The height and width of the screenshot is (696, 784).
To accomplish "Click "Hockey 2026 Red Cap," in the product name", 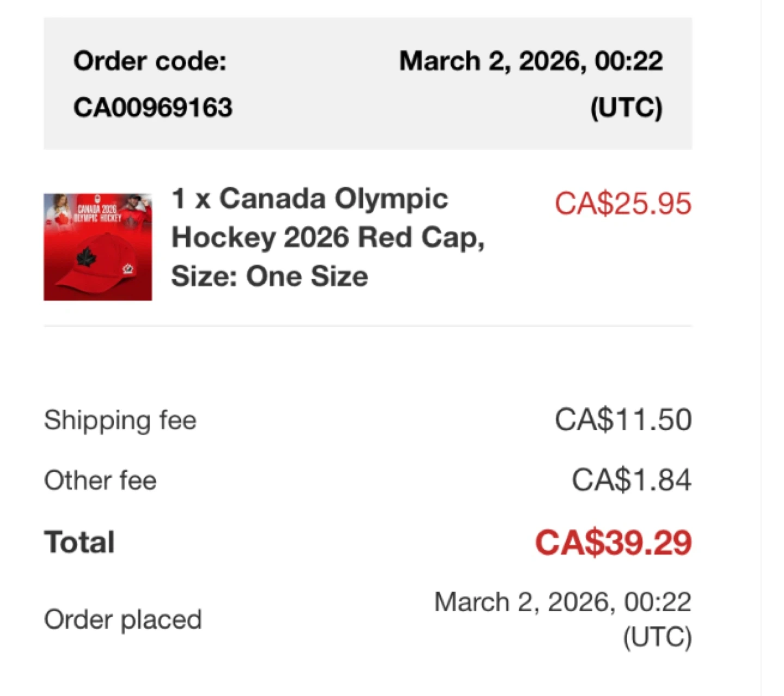I will point(328,238).
